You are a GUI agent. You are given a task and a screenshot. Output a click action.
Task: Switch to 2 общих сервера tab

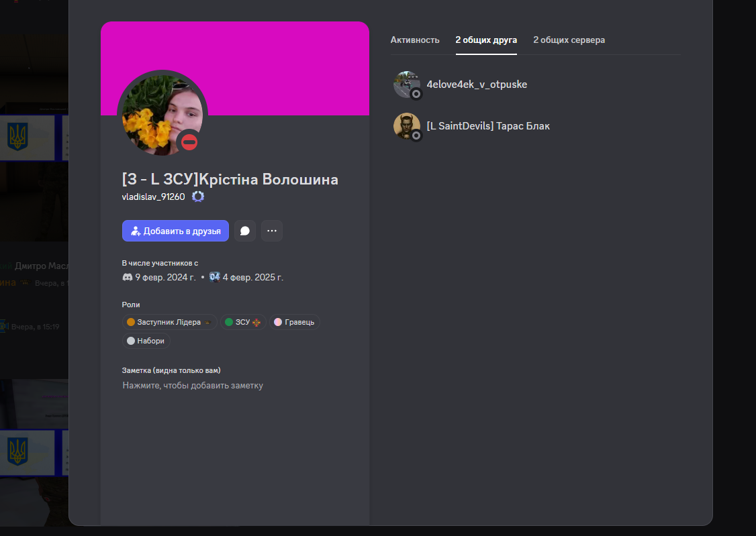click(569, 40)
